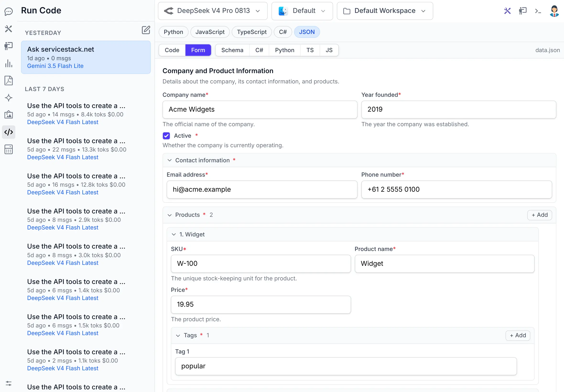Select the Run Code brackets icon

click(x=9, y=132)
